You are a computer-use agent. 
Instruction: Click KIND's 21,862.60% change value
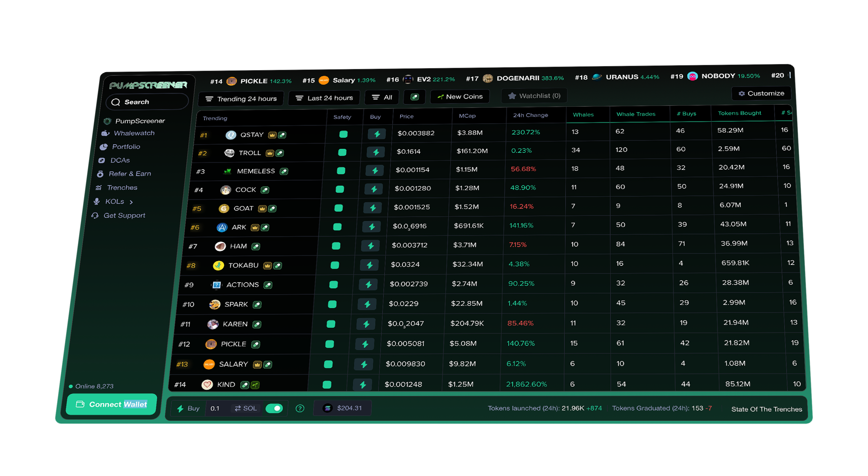click(x=526, y=384)
